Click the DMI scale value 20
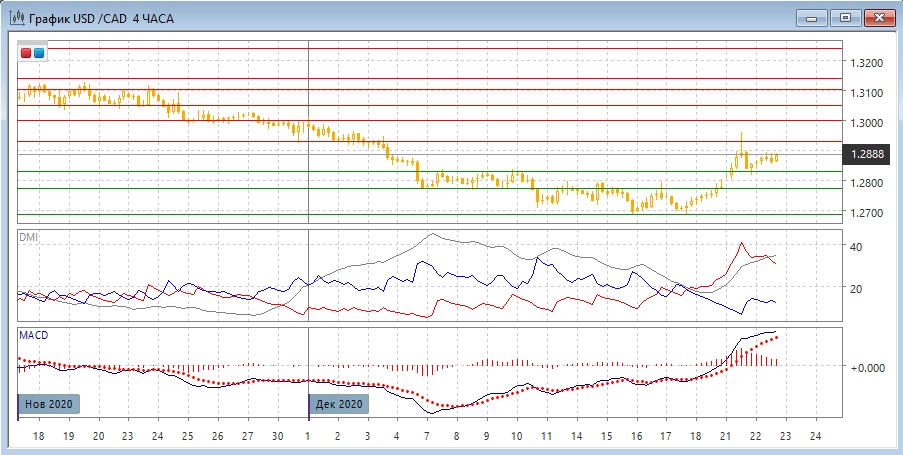This screenshot has width=903, height=455. 856,289
